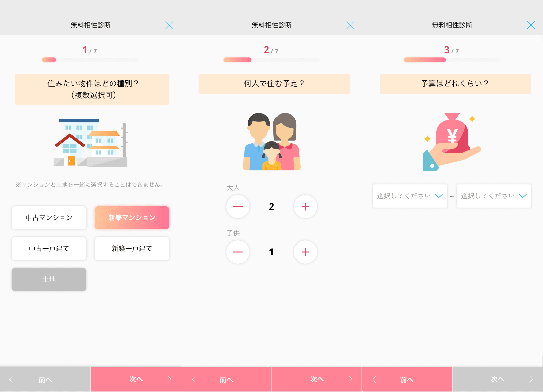
Task: Go back with 前へ on step 3
Action: pos(407,379)
